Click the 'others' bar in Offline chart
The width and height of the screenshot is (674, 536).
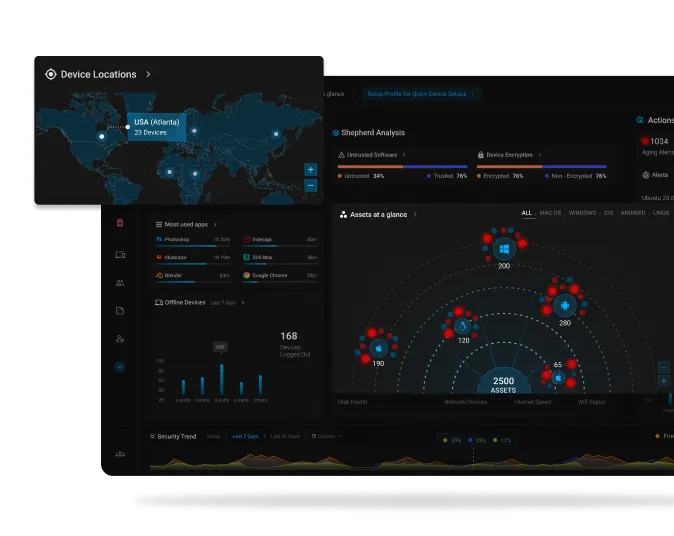point(260,385)
